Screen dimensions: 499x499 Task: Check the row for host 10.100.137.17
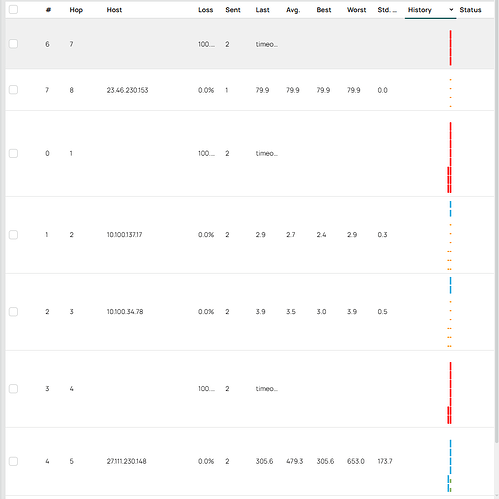tap(13, 235)
